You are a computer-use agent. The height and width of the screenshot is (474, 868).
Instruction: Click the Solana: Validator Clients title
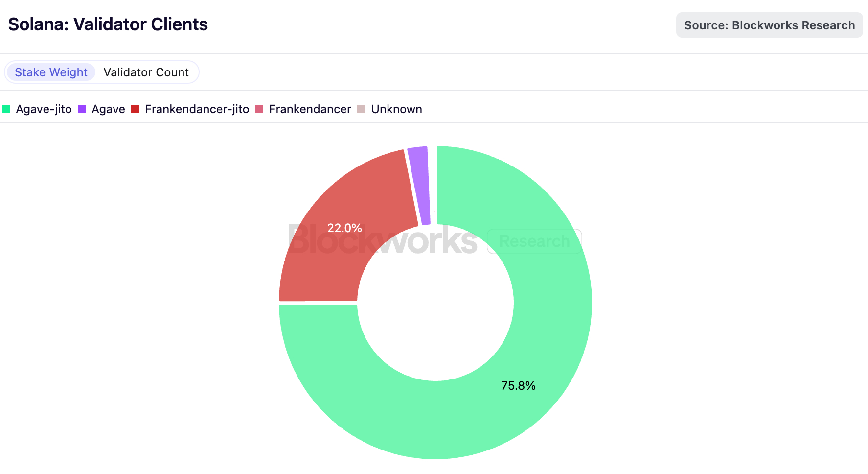[108, 24]
